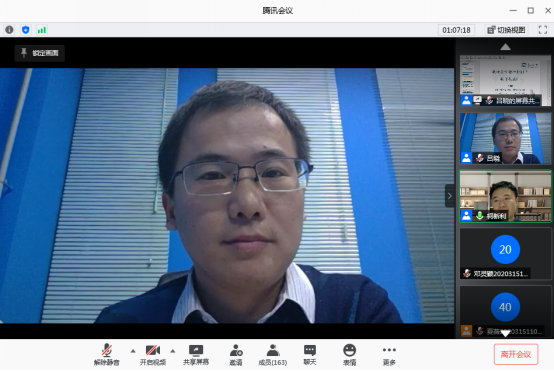Check the green network signal icon
The height and width of the screenshot is (371, 554).
tap(42, 30)
